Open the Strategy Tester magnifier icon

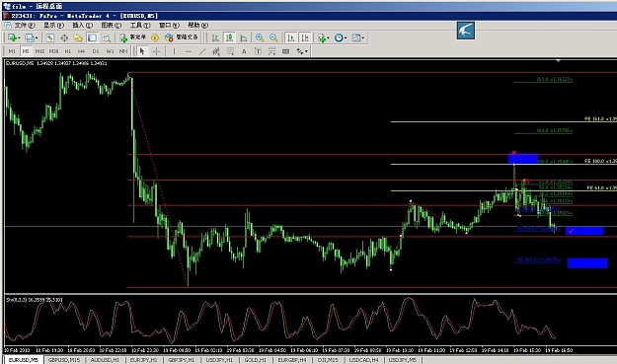tap(107, 37)
